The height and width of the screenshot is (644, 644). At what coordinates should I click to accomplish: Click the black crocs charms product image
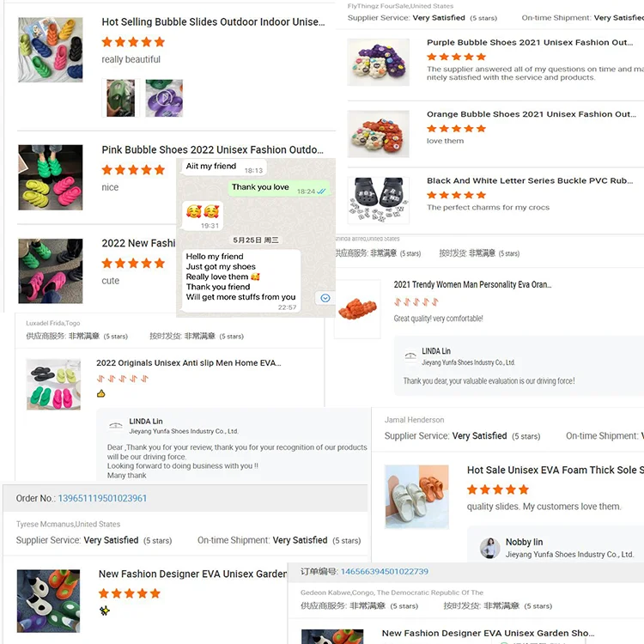click(x=379, y=200)
